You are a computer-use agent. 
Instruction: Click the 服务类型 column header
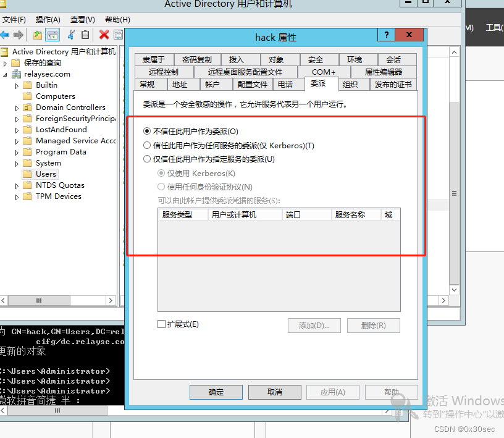pyautogui.click(x=183, y=214)
